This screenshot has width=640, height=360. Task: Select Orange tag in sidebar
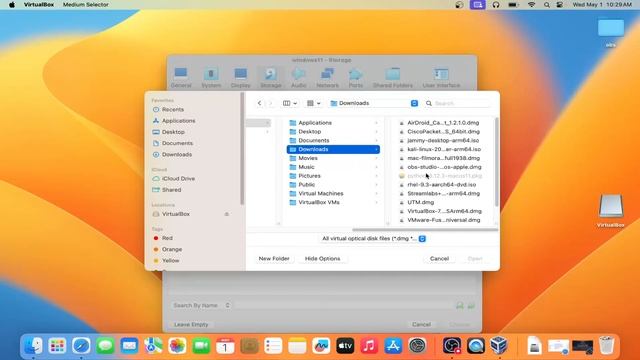tap(171, 249)
